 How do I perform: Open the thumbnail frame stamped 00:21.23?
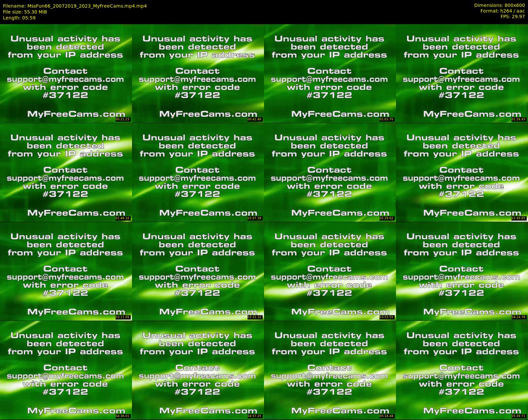tap(66, 73)
